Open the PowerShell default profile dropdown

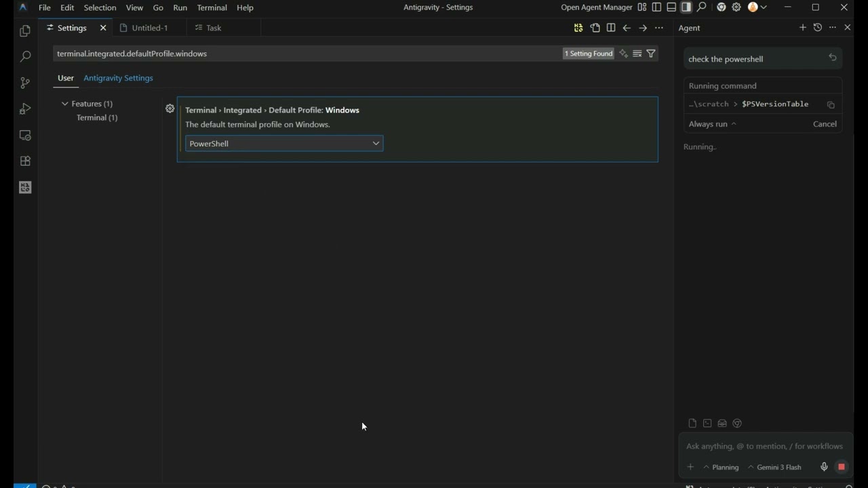pos(284,144)
